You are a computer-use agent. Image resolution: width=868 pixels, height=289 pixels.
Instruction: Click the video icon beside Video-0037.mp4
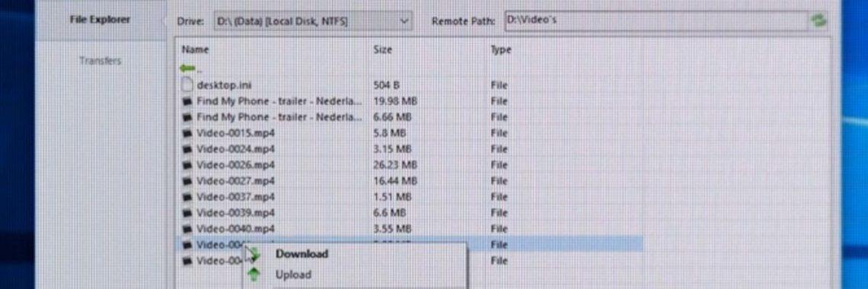[187, 197]
